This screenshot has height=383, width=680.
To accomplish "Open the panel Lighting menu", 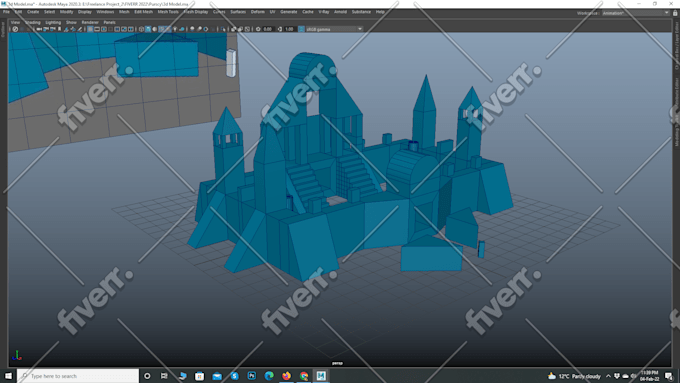I will (x=53, y=22).
